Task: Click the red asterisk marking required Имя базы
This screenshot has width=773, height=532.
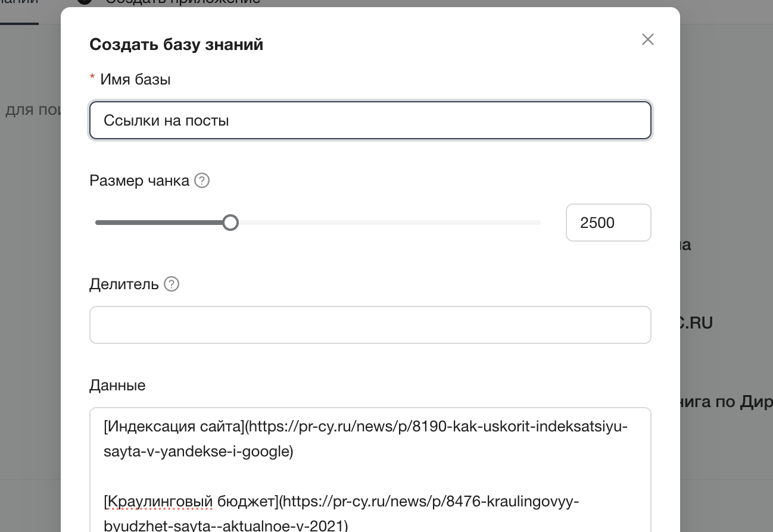Action: [93, 76]
